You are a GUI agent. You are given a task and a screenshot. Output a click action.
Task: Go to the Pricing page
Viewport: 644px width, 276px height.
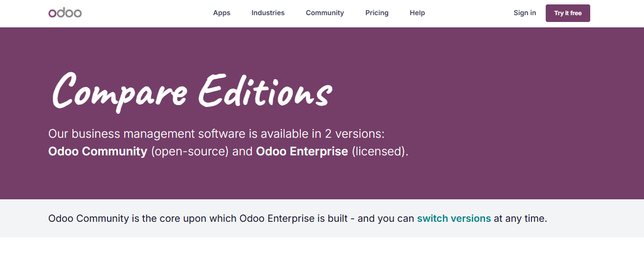(377, 13)
